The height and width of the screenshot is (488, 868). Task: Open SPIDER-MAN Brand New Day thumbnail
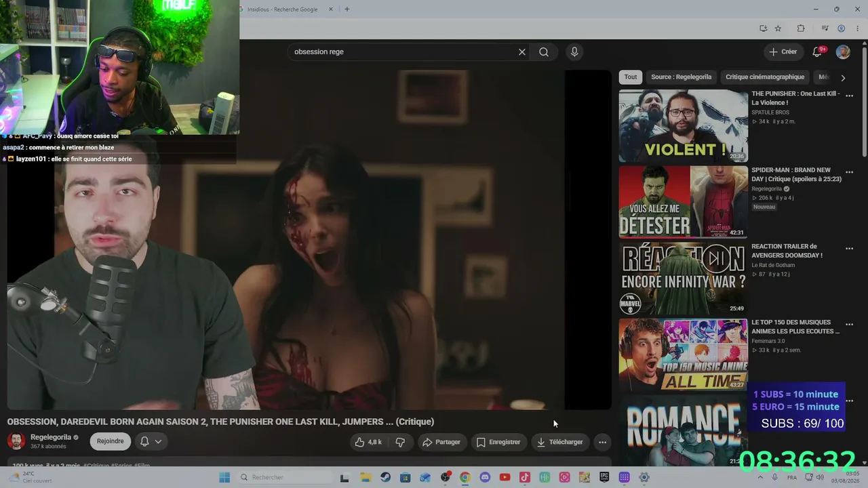pos(683,202)
